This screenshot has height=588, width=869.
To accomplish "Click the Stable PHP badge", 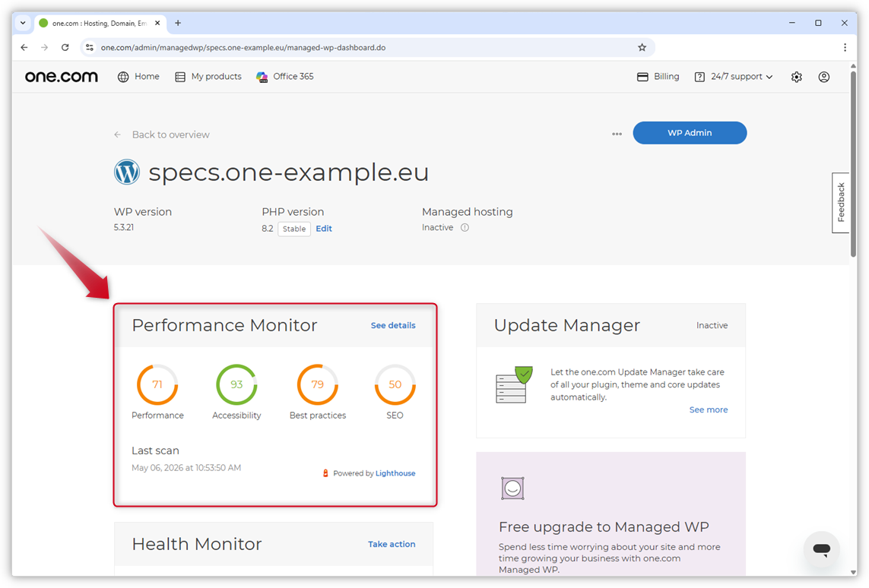I will (293, 229).
